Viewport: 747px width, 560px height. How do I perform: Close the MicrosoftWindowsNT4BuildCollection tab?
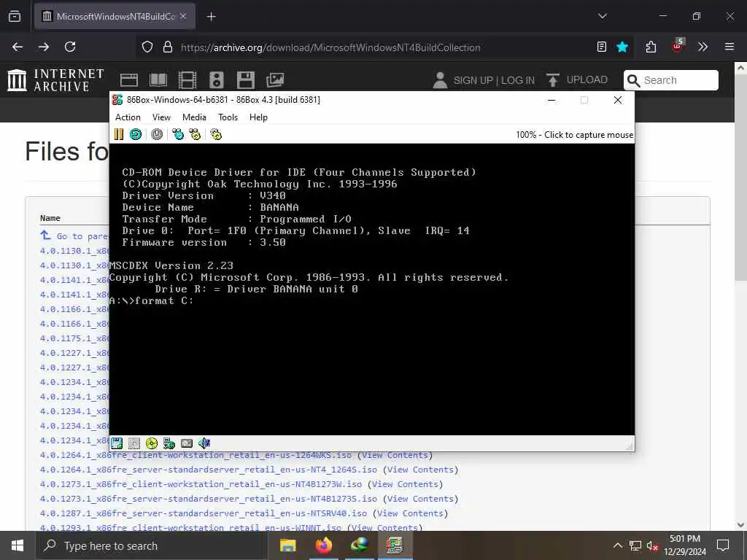(x=183, y=17)
